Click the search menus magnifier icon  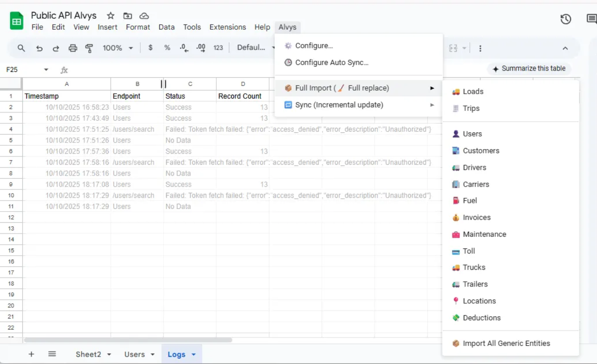21,48
